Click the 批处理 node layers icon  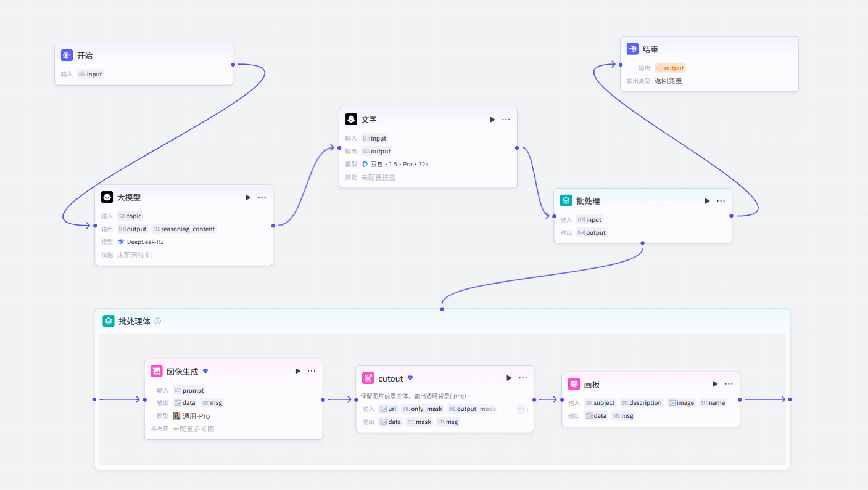tap(566, 201)
